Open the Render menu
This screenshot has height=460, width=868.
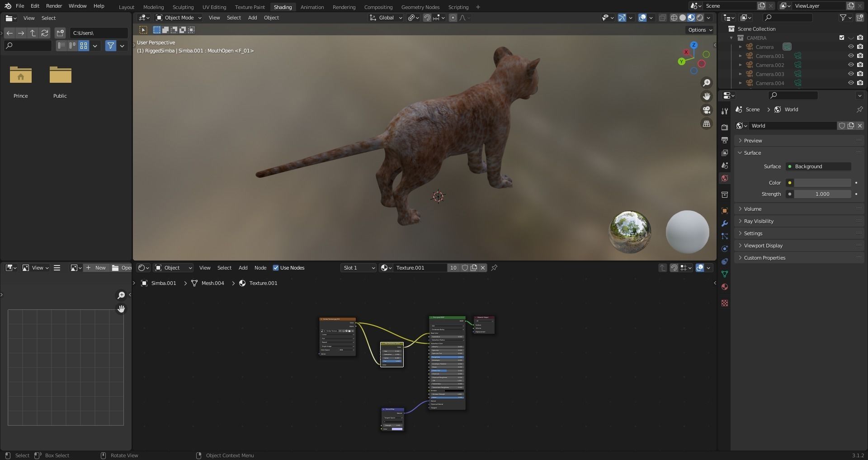pos(54,6)
